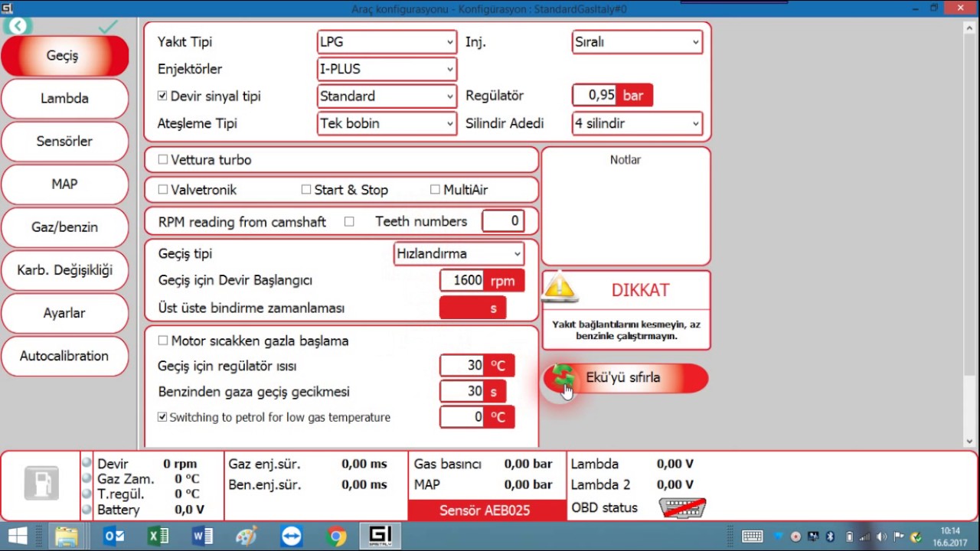980x551 pixels.
Task: Enable the MultiAir checkbox
Action: (x=435, y=190)
